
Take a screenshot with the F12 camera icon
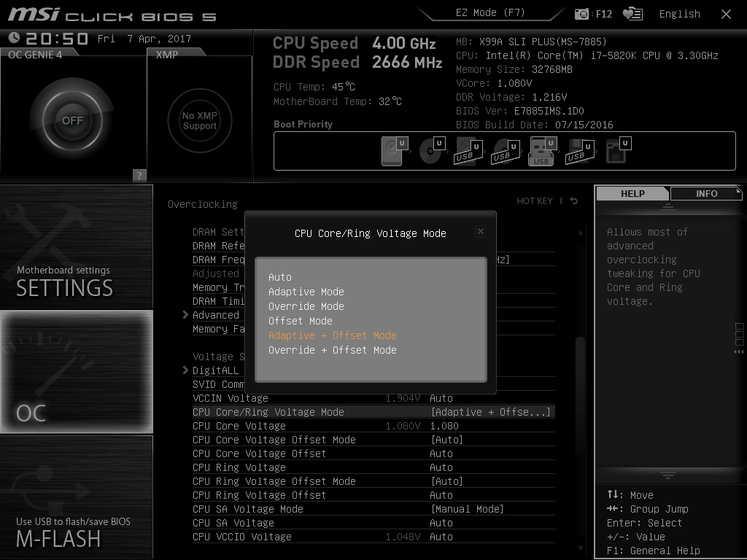pyautogui.click(x=581, y=14)
